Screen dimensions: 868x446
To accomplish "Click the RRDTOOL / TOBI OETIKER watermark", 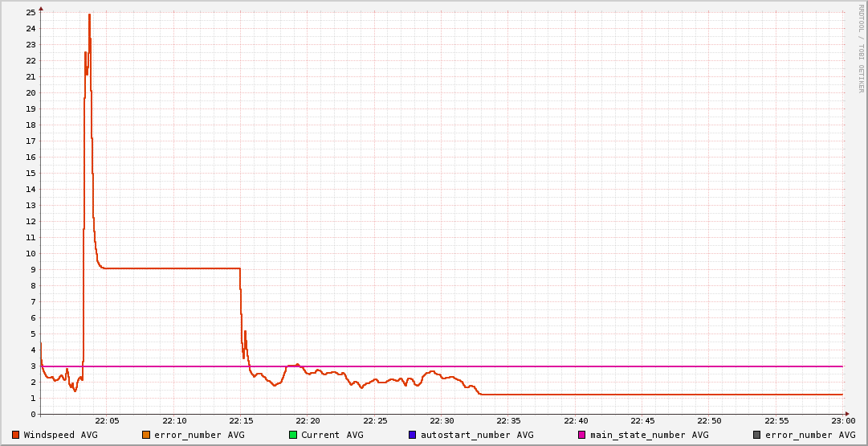I will pyautogui.click(x=861, y=48).
